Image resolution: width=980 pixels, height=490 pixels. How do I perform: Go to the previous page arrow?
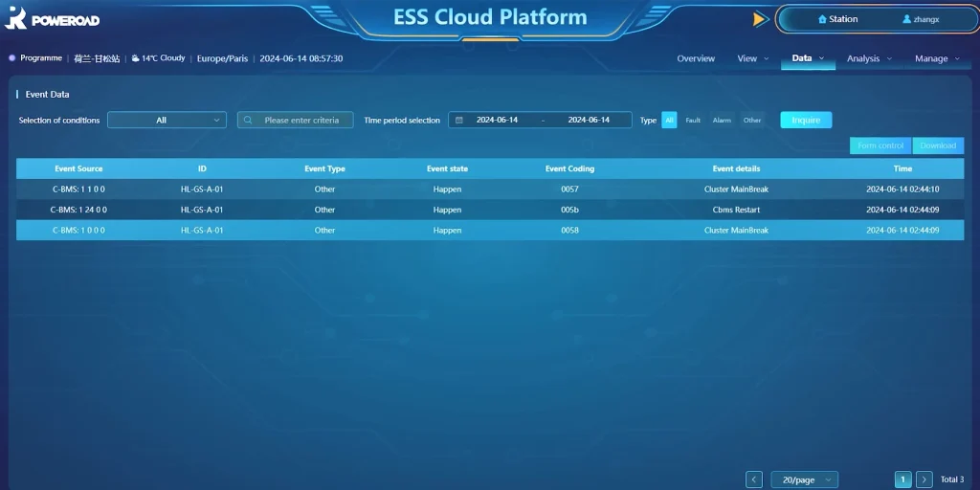(x=754, y=479)
